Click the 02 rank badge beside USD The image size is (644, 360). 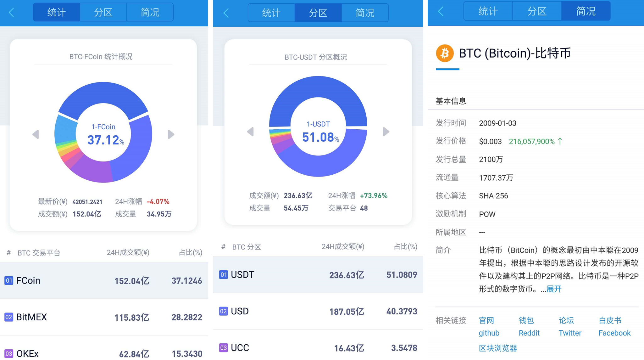224,311
